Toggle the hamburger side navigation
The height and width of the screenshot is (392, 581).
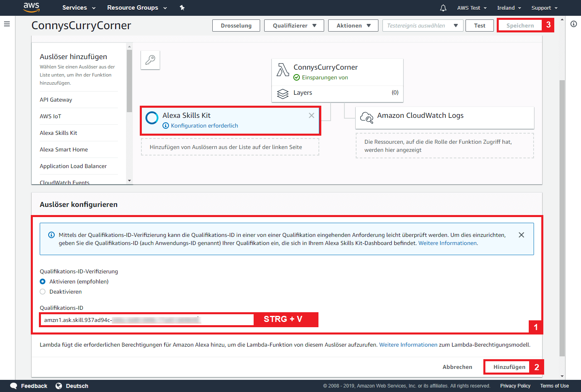coord(7,24)
